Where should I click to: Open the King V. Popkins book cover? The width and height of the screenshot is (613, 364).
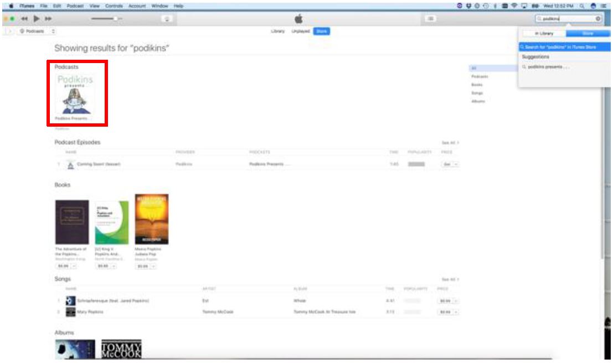[x=112, y=222]
